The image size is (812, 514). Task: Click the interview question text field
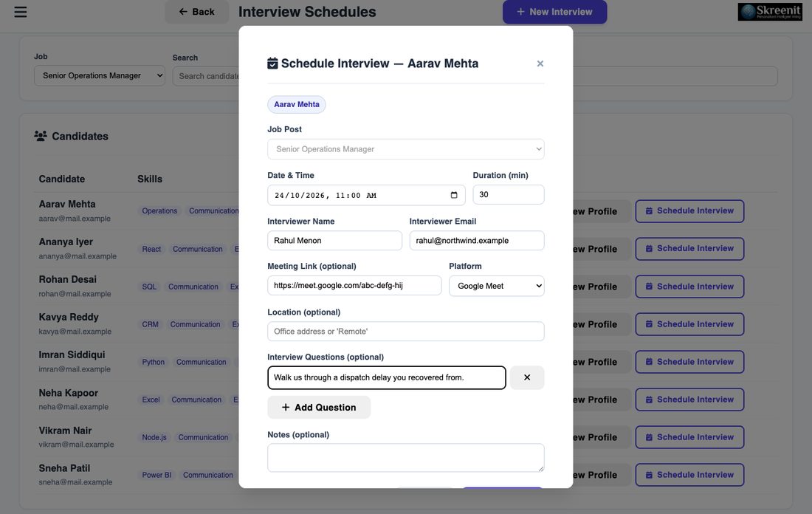tap(386, 377)
